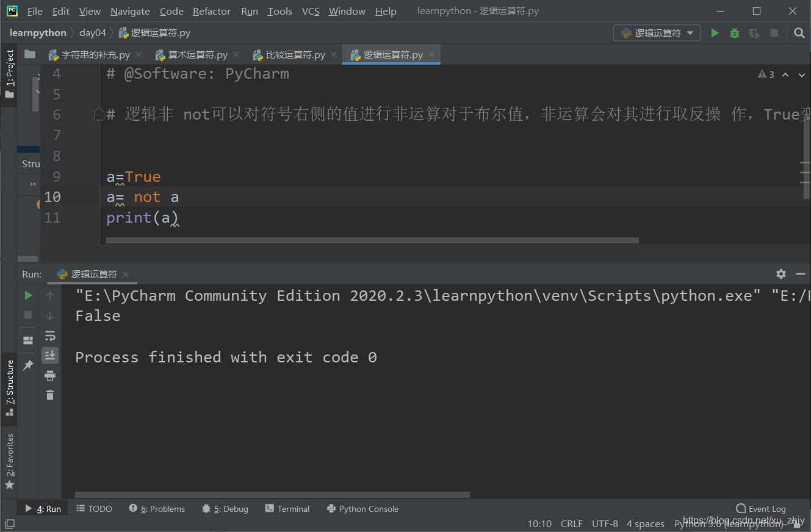Screen dimensions: 811x532
Task: Click the folder icon left of the editor tabs
Action: 29,54
